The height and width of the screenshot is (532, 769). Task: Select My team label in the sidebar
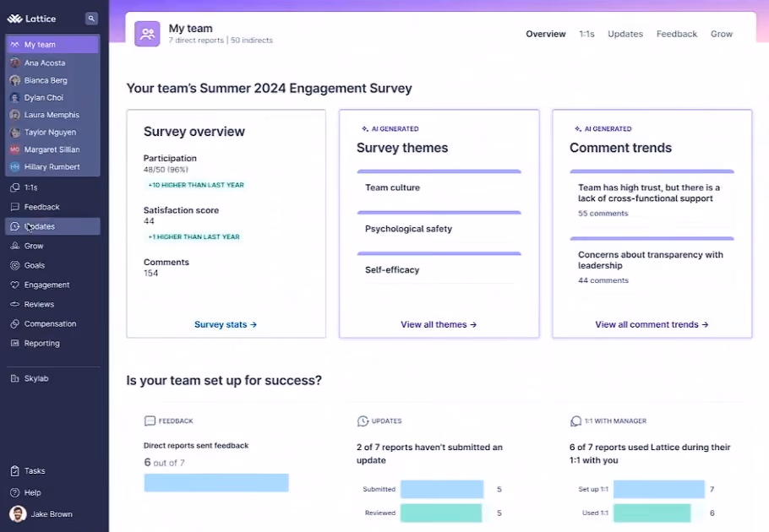(40, 45)
